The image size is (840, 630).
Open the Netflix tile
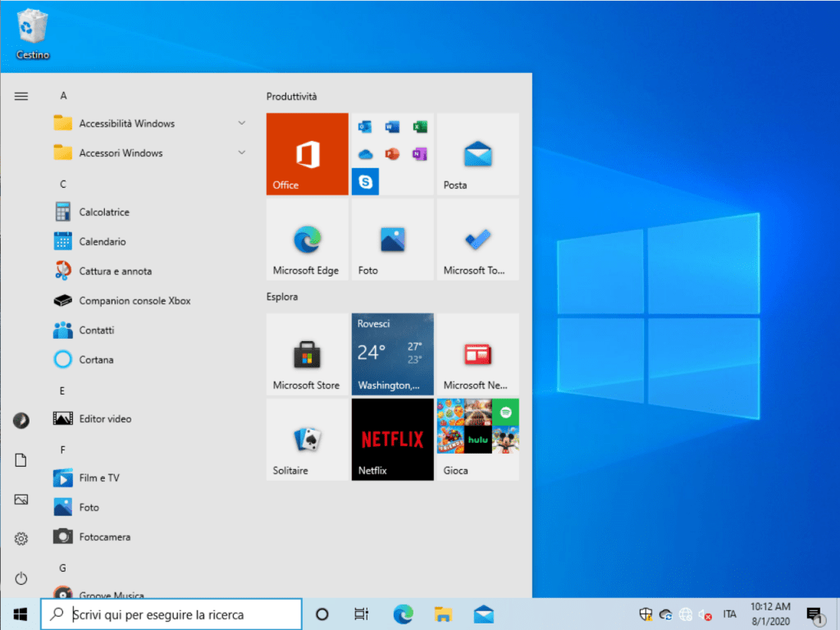tap(392, 440)
